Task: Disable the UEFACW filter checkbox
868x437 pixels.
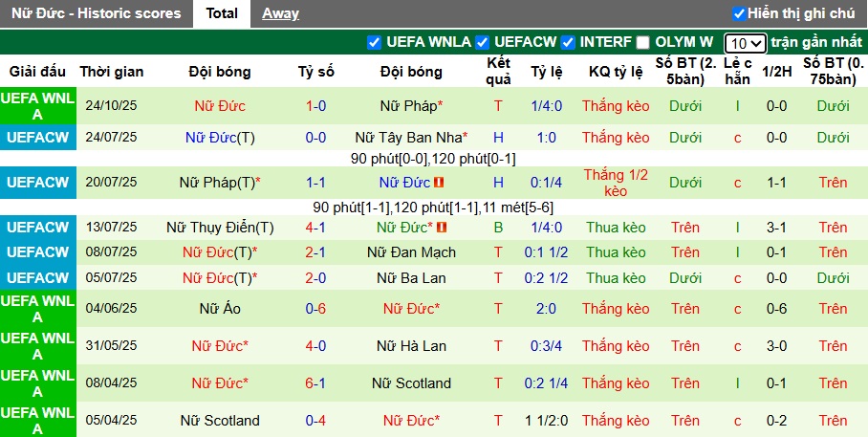Action: coord(483,42)
